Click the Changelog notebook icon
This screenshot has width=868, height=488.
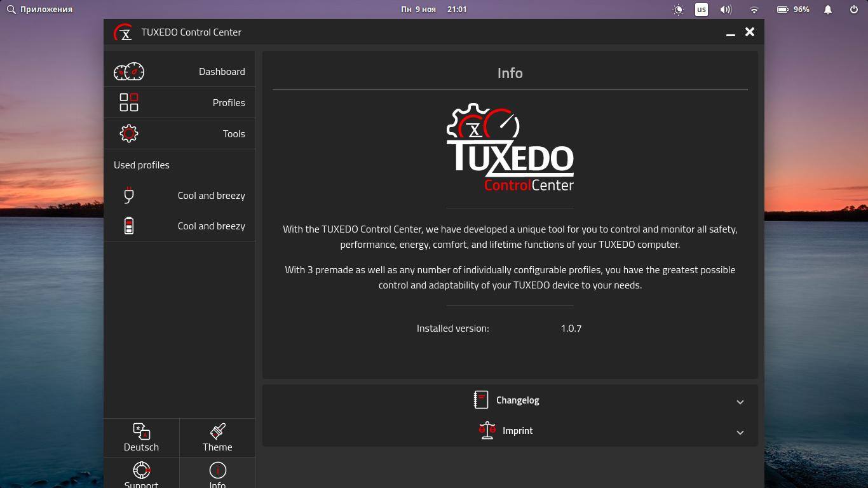(481, 400)
